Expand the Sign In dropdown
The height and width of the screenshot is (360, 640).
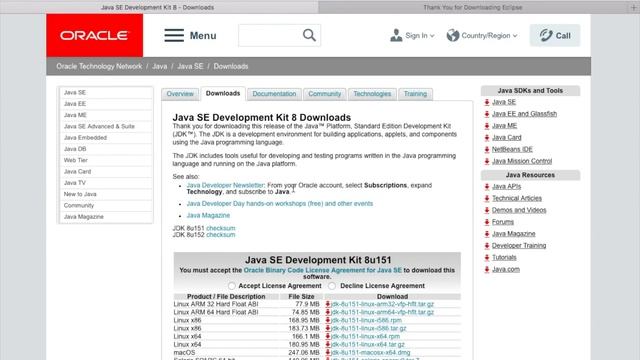pyautogui.click(x=432, y=36)
